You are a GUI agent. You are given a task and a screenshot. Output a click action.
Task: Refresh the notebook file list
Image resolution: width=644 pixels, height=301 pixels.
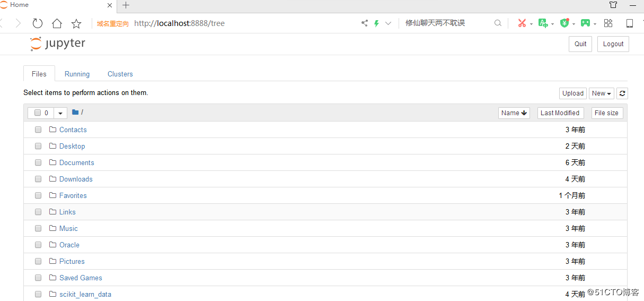(622, 93)
